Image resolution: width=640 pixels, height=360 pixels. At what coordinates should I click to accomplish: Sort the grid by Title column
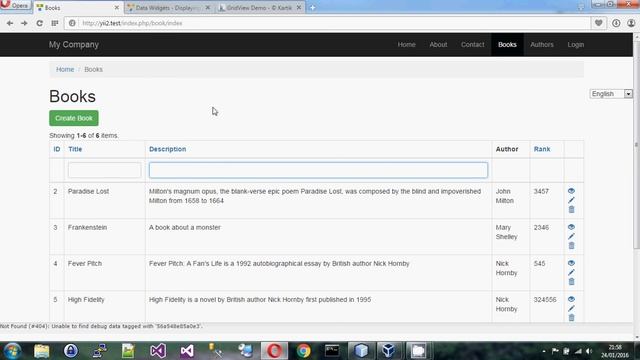tap(75, 149)
